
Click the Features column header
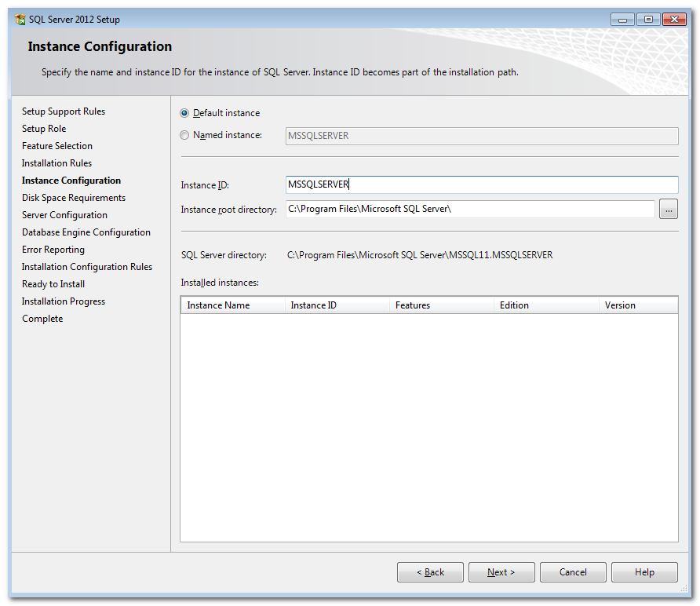(x=441, y=305)
